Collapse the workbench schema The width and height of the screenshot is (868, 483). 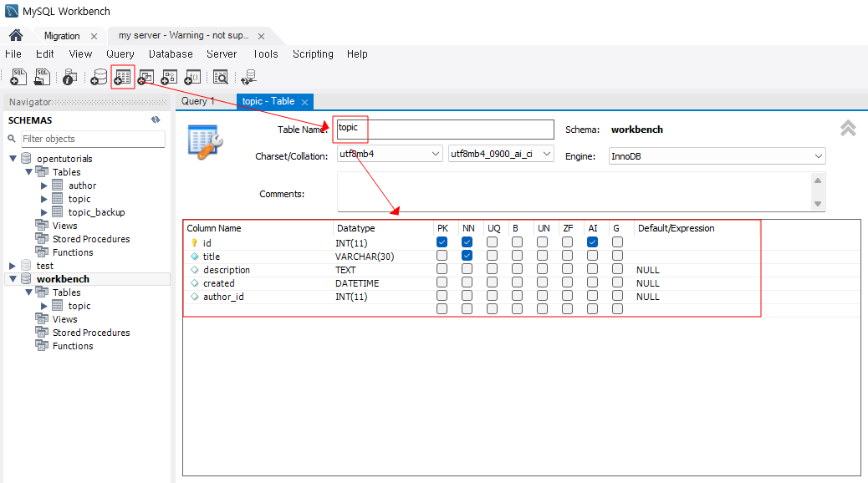pyautogui.click(x=13, y=279)
